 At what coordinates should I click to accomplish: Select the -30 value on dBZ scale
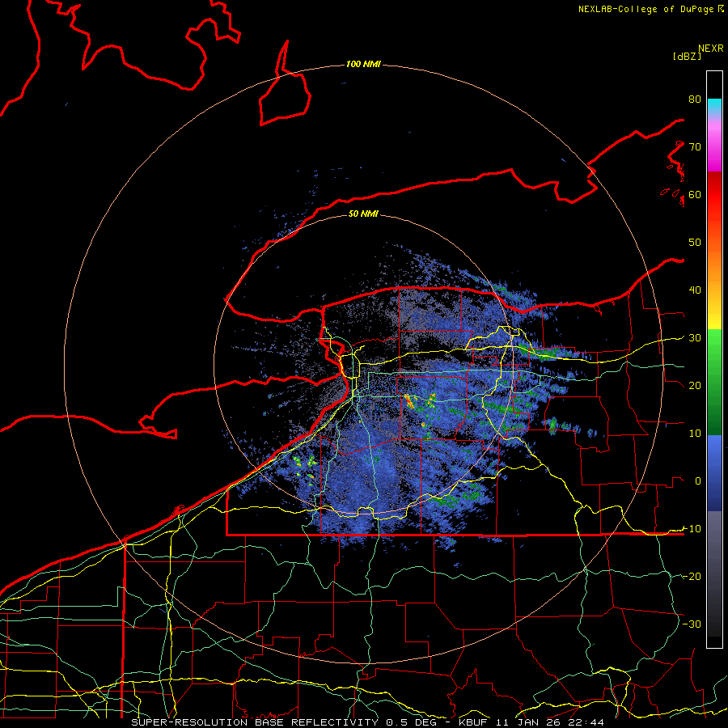(x=692, y=624)
